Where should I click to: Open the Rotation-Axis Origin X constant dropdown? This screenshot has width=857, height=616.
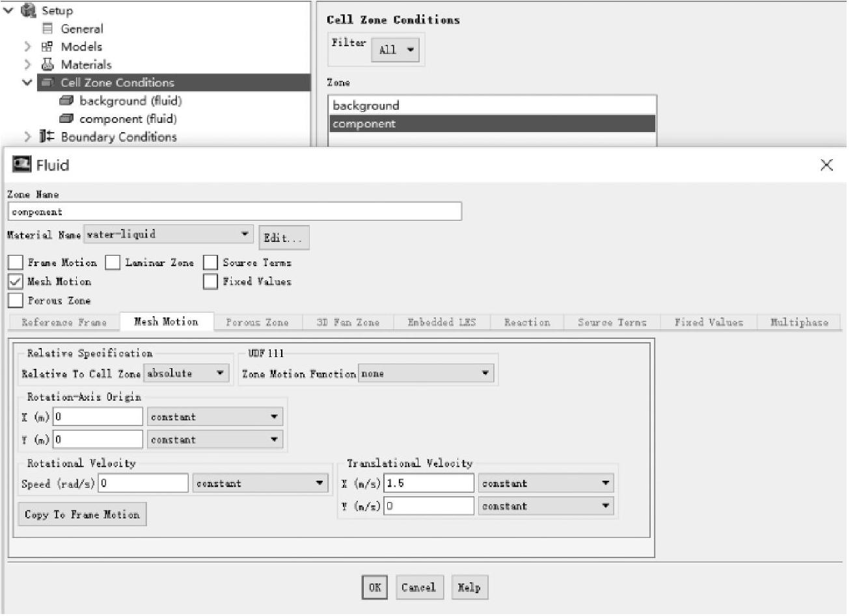(215, 417)
